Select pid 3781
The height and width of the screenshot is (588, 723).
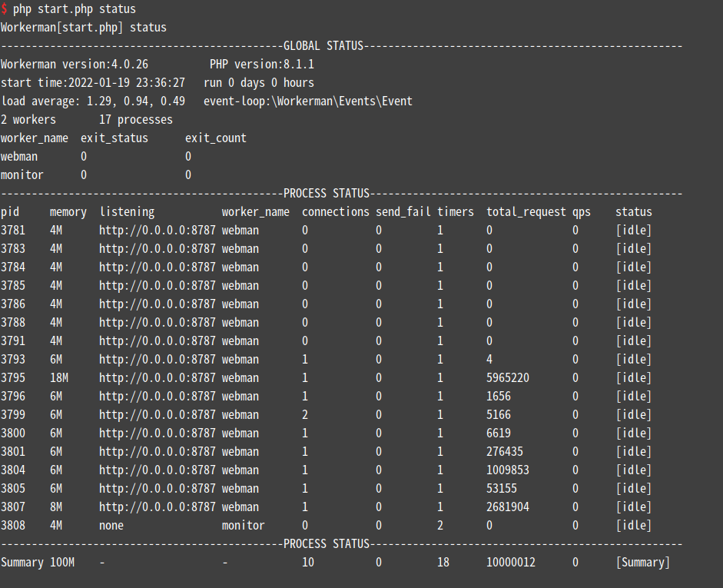coord(13,231)
